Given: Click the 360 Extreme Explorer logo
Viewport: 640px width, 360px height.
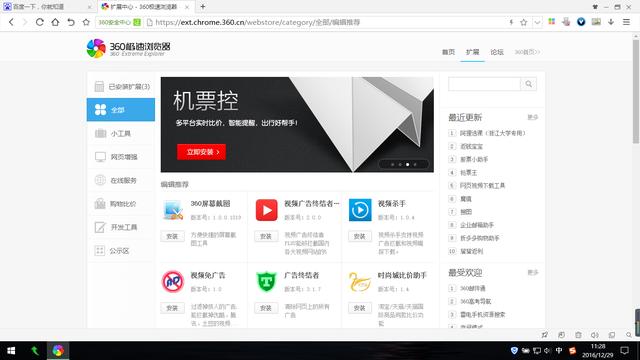Looking at the screenshot, I should pyautogui.click(x=128, y=49).
